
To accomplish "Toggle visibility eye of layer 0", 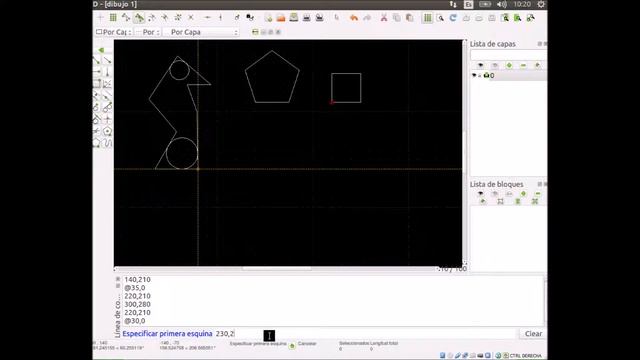I will pos(474,76).
